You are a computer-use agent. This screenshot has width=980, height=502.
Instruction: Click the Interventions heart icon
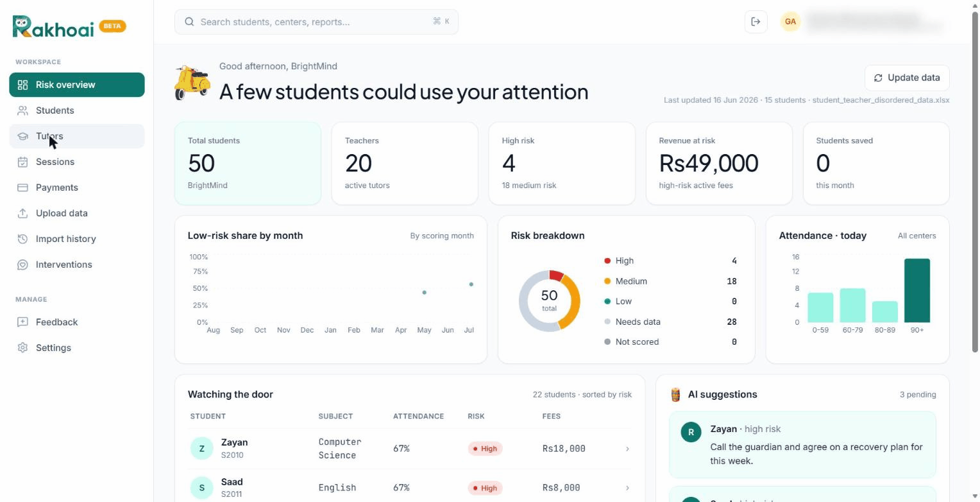22,264
